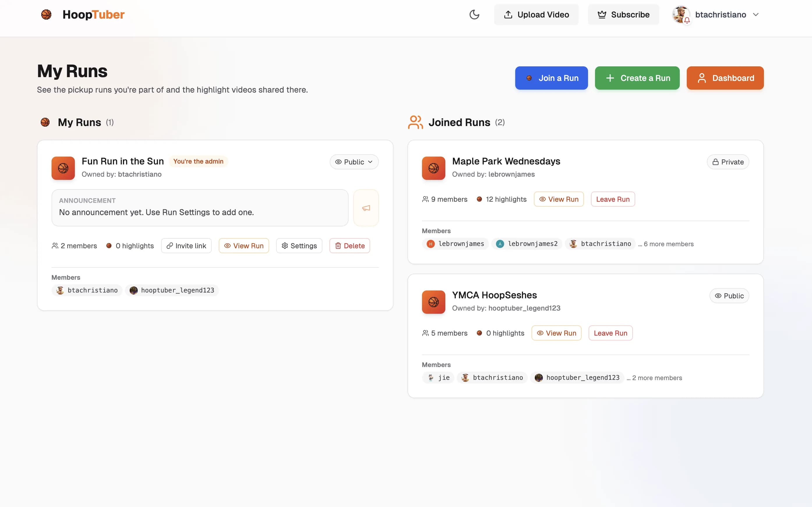Image resolution: width=812 pixels, height=507 pixels.
Task: Click the Public badge on YMCA HoopSeshes
Action: (x=729, y=296)
